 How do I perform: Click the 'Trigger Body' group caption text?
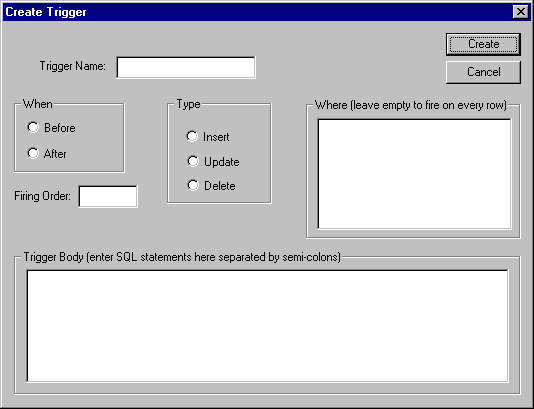(182, 257)
